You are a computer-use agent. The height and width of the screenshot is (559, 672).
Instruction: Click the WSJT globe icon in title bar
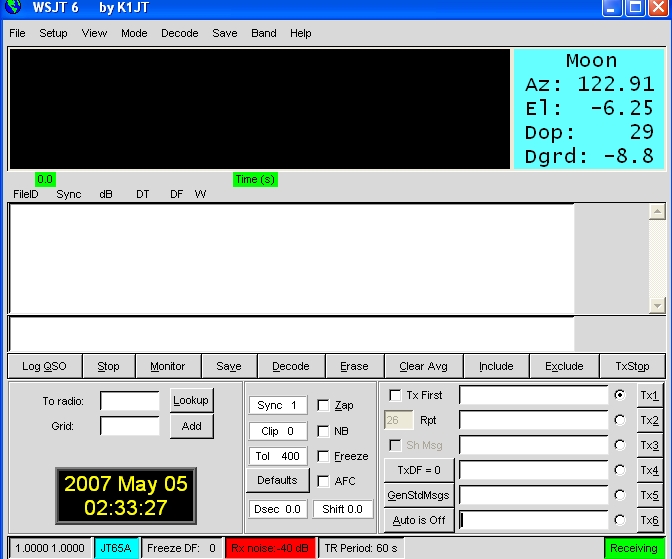pyautogui.click(x=13, y=8)
